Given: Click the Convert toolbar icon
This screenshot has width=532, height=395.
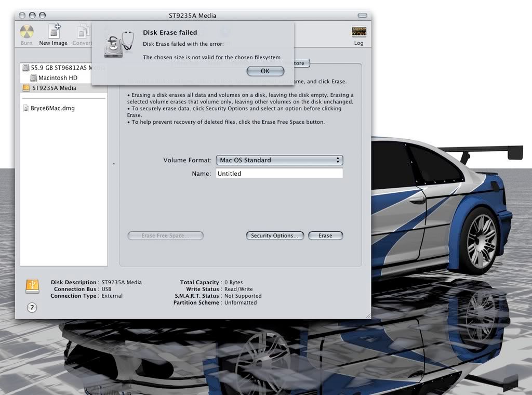Looking at the screenshot, I should pos(83,32).
